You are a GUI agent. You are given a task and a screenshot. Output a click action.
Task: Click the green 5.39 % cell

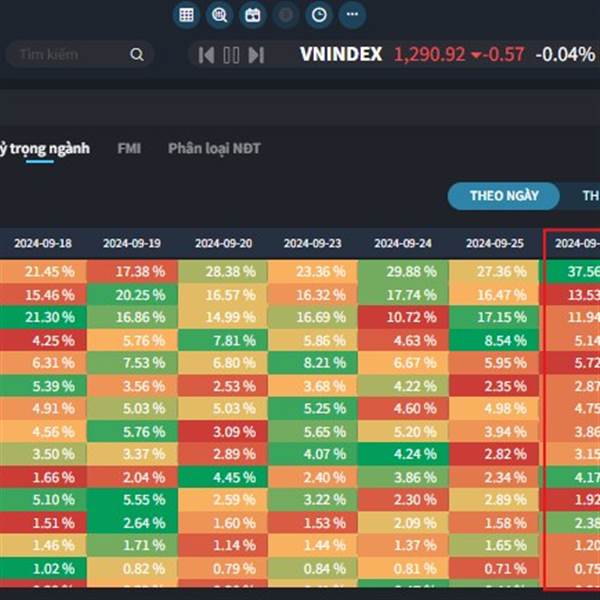(x=43, y=386)
